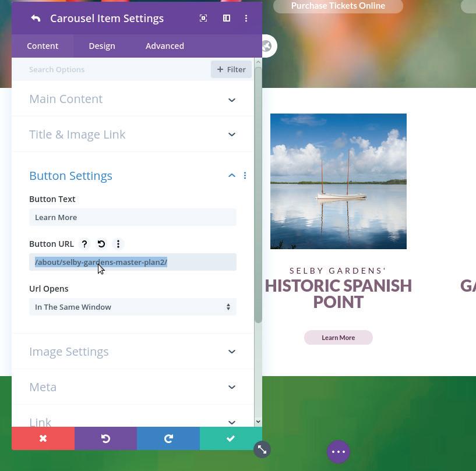Collapse the Button Settings section
476x471 pixels.
232,176
